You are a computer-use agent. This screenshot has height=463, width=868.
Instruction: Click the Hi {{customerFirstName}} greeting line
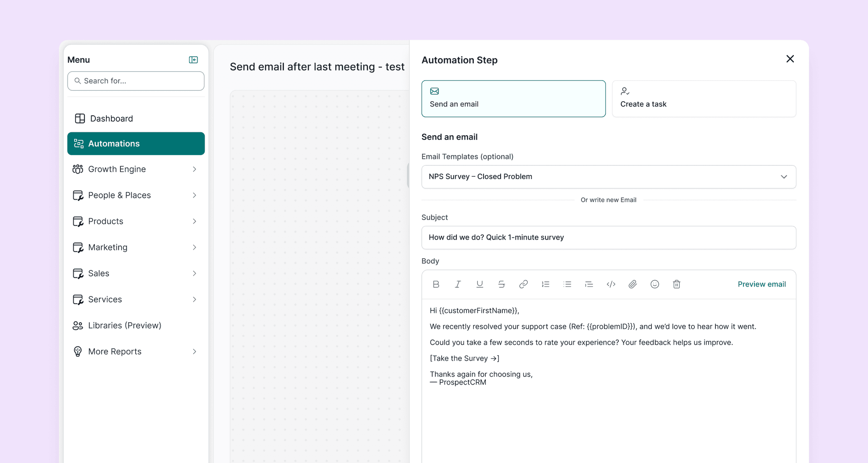click(x=474, y=311)
